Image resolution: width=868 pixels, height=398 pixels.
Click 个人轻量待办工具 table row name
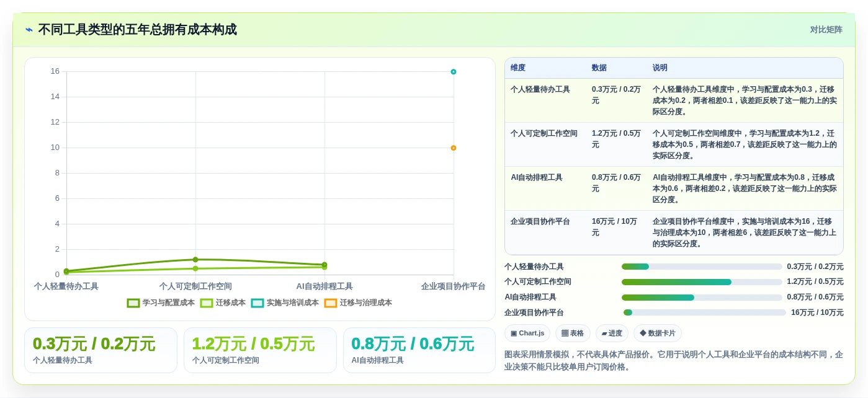(540, 90)
